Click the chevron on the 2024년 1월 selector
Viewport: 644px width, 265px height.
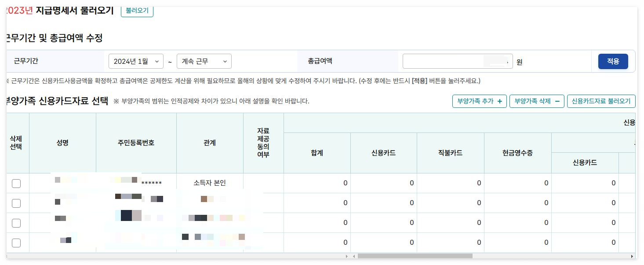[x=156, y=61]
